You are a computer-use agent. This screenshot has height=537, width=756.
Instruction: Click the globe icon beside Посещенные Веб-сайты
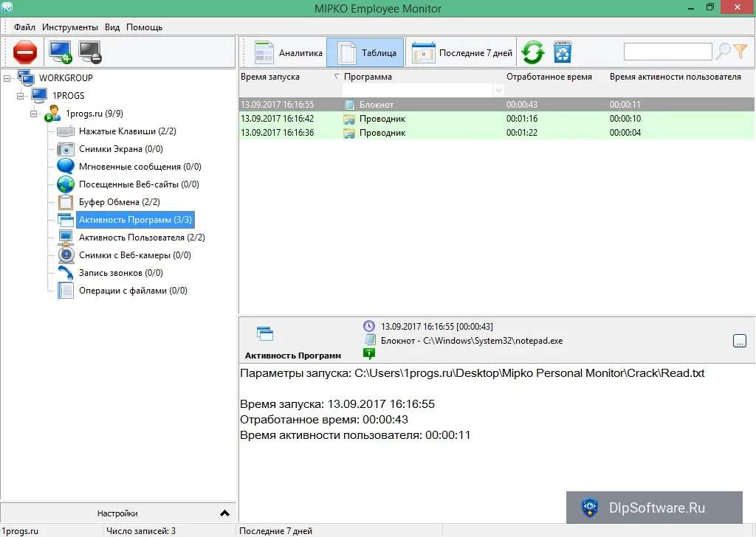coord(66,184)
